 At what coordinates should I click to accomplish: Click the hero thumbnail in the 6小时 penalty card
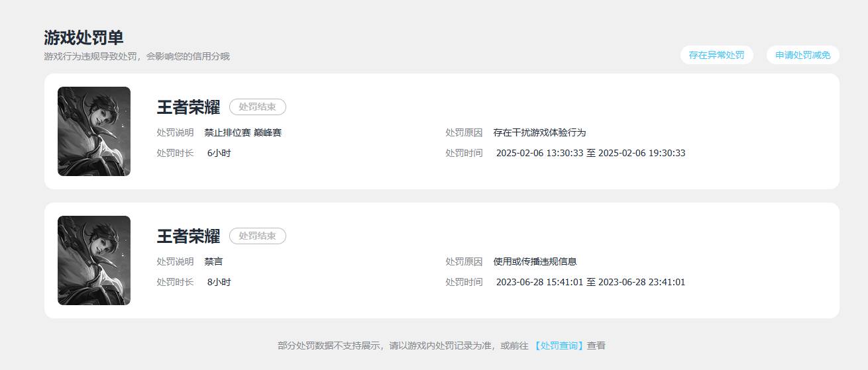94,131
